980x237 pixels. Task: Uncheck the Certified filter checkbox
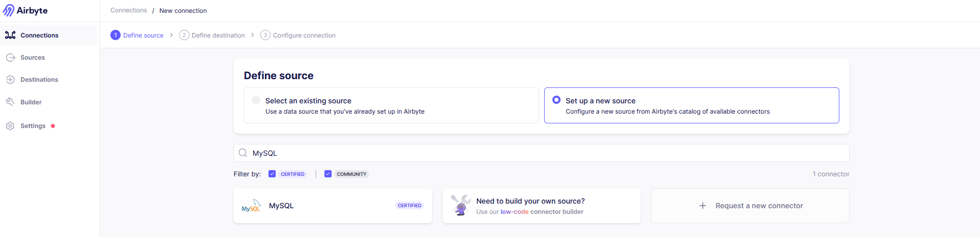coord(272,174)
